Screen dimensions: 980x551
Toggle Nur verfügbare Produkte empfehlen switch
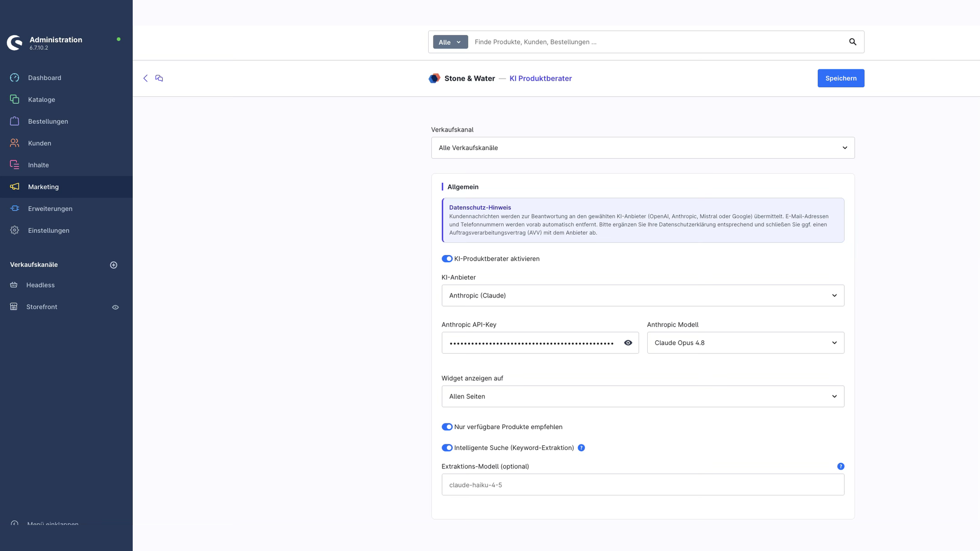(447, 427)
